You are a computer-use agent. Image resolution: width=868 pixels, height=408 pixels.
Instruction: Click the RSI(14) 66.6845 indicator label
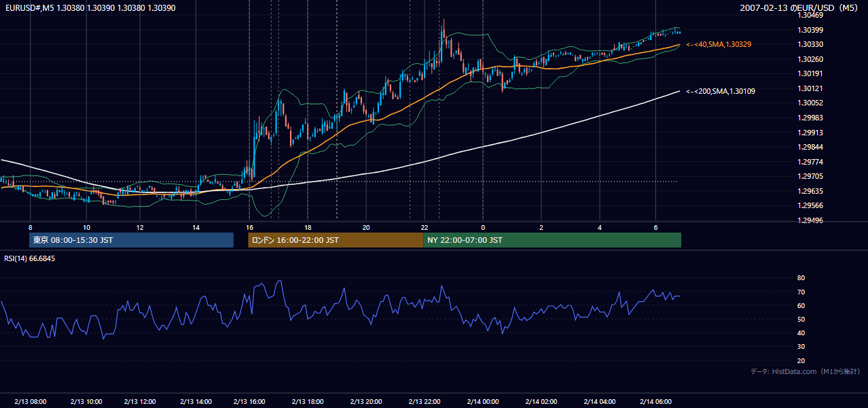[30, 258]
